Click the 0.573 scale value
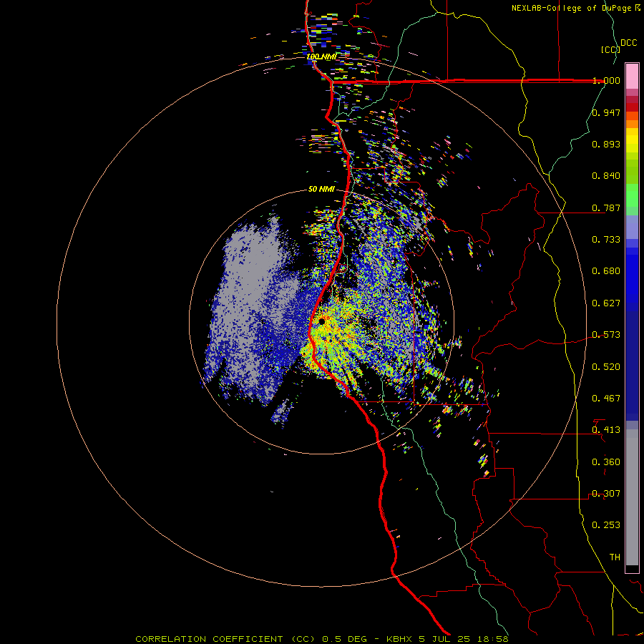 pos(606,335)
